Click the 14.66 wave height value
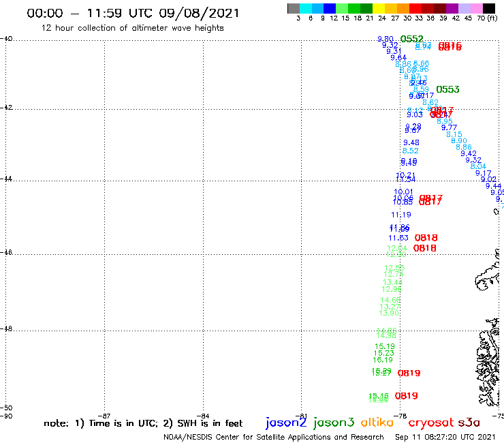The height and width of the screenshot is (443, 504). point(390,300)
